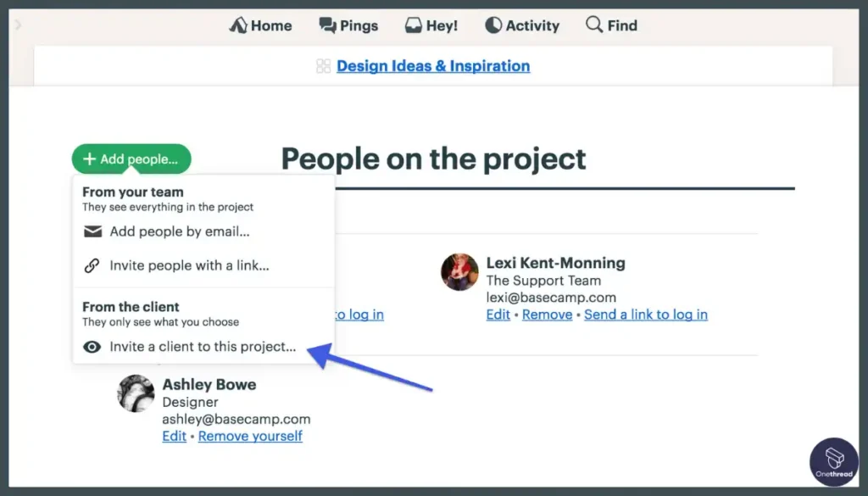868x496 pixels.
Task: Click the chain link icon in dropdown
Action: pos(92,265)
